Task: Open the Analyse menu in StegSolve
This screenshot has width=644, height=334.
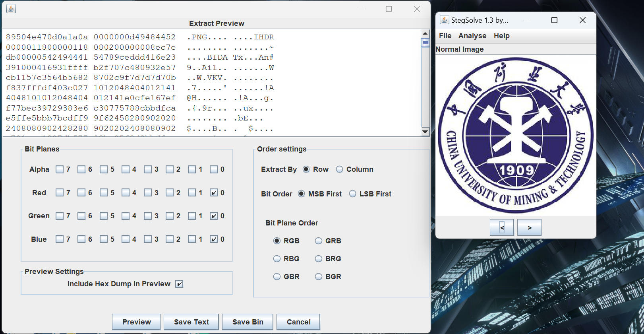Action: point(472,36)
